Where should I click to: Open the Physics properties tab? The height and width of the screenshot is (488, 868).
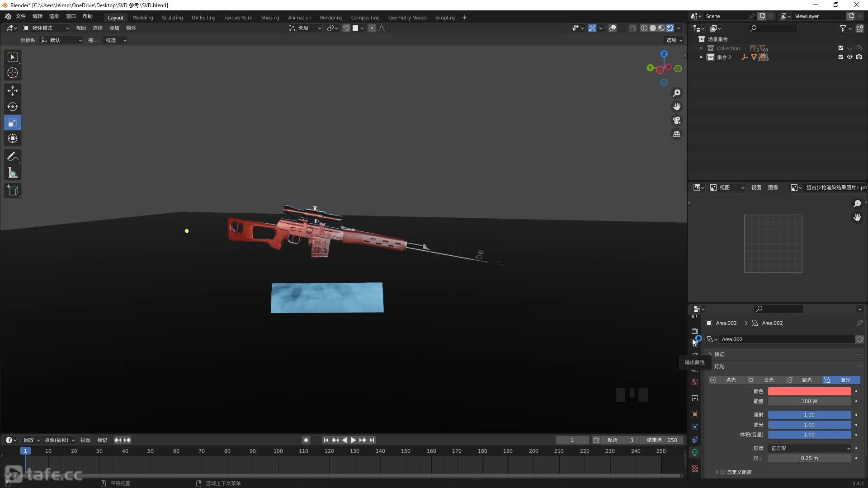(x=695, y=427)
